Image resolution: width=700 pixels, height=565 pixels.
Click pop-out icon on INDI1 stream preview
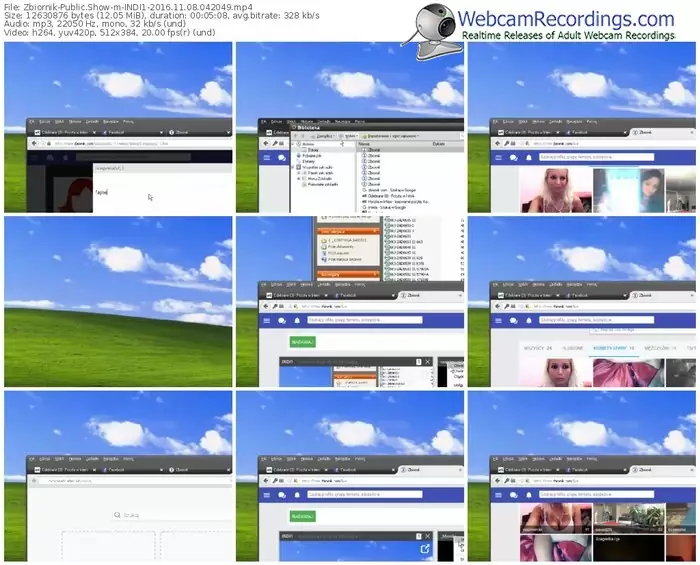click(425, 549)
